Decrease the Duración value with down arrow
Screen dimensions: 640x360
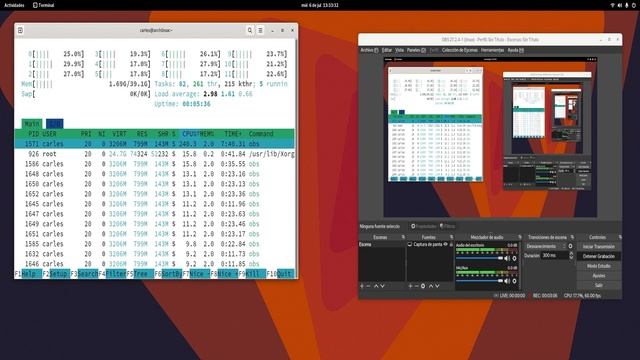(x=571, y=258)
